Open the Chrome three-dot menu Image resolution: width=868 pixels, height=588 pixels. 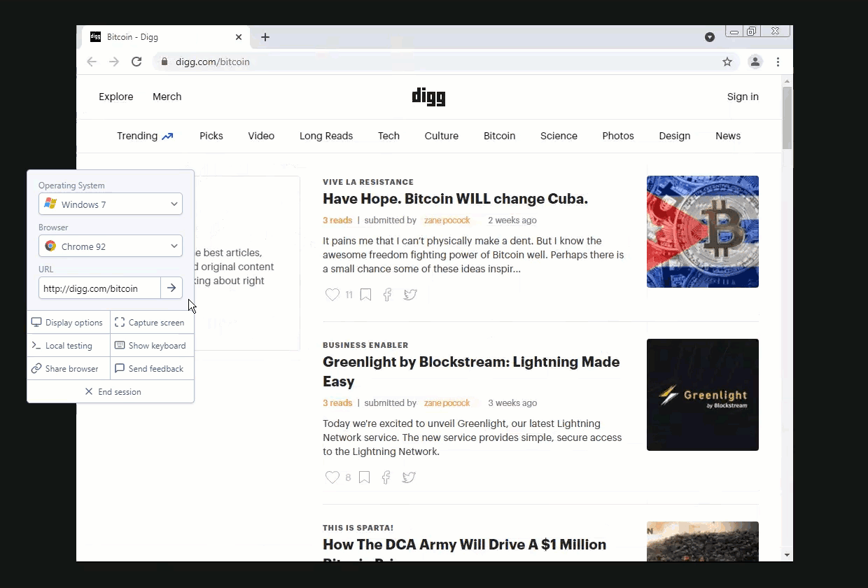(x=778, y=62)
